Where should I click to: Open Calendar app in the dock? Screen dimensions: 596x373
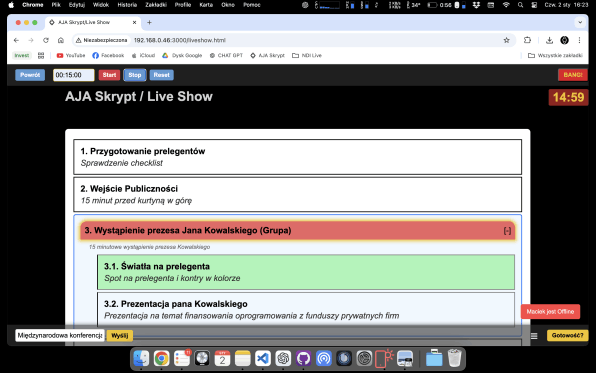[222, 359]
